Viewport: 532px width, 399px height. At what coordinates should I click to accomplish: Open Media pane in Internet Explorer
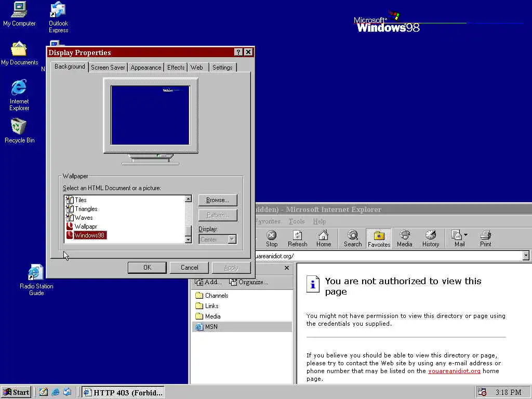[x=404, y=238]
